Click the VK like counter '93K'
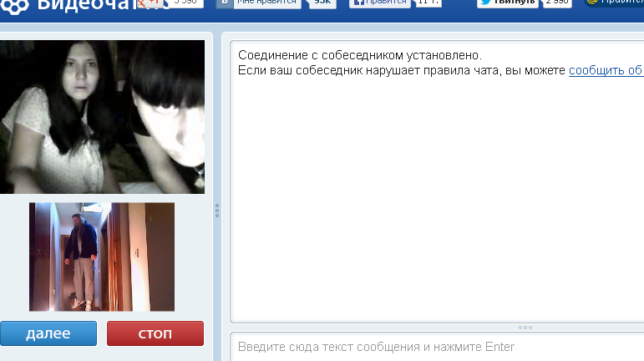Image resolution: width=644 pixels, height=361 pixels. 322,3
